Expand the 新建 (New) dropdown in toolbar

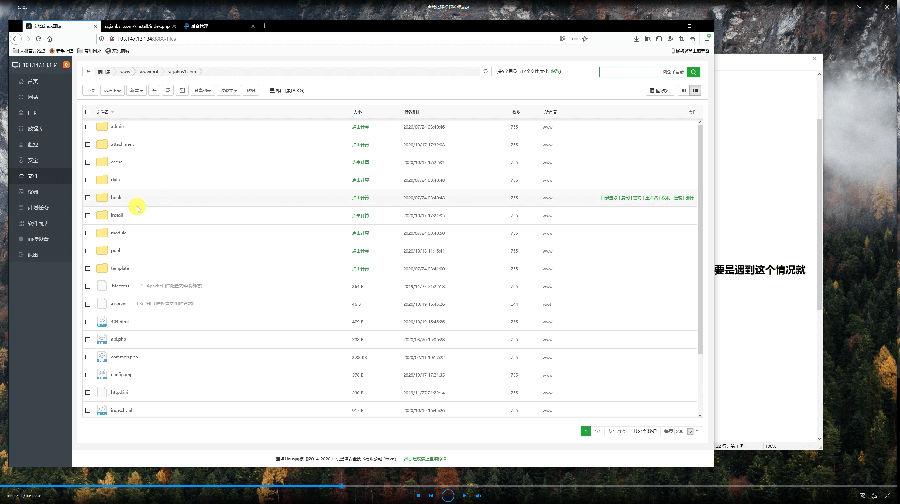[136, 90]
